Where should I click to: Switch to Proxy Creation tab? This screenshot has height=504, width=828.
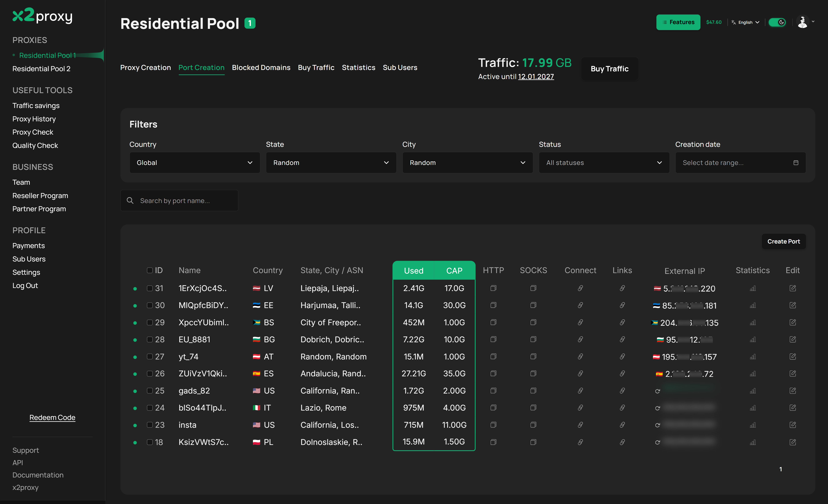[x=146, y=68]
